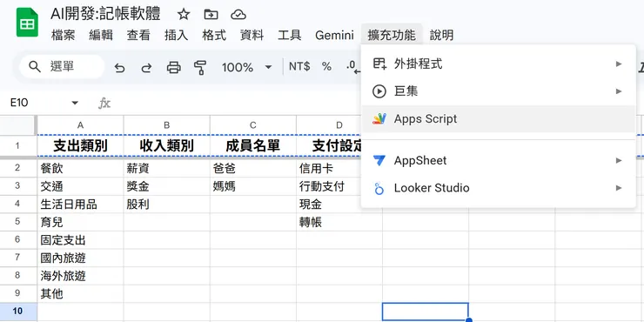Select the cell containing 生活日用品
644x322 pixels.
[80, 205]
